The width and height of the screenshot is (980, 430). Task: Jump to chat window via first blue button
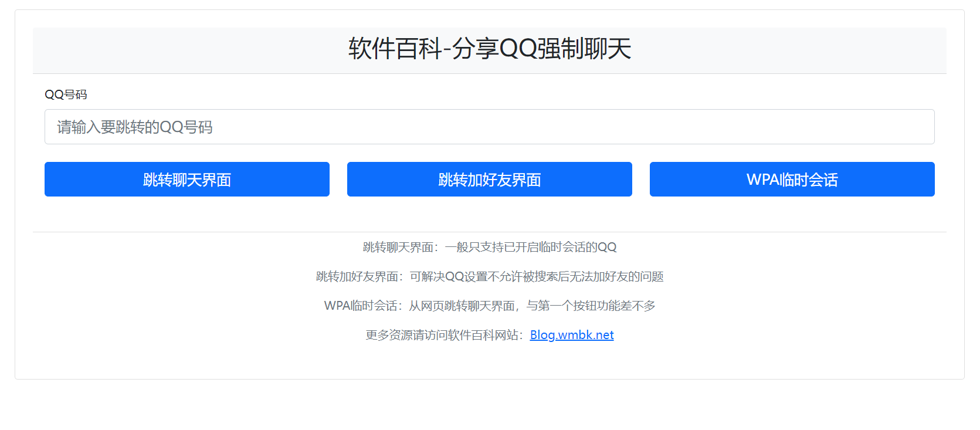point(186,180)
